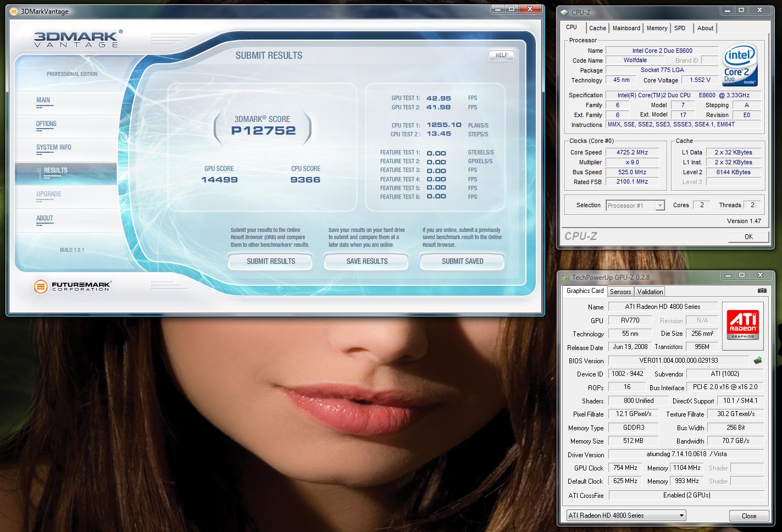Click the P12752 3DMark score
Viewport: 782px width, 532px height.
click(x=263, y=130)
